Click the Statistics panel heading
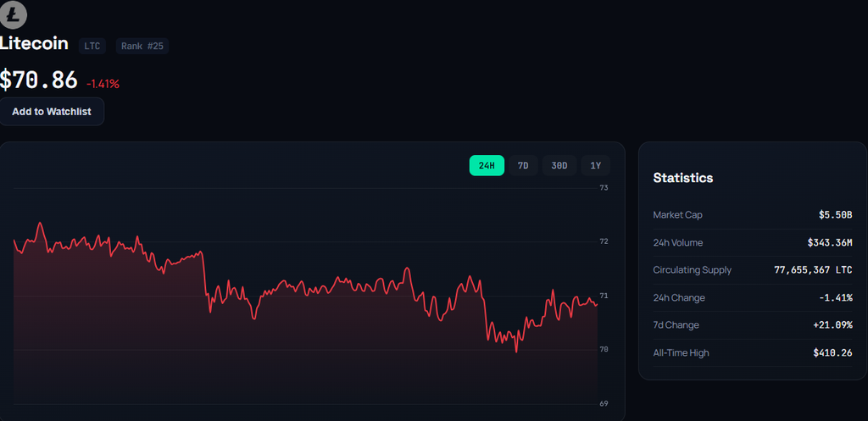This screenshot has width=868, height=421. coord(682,178)
